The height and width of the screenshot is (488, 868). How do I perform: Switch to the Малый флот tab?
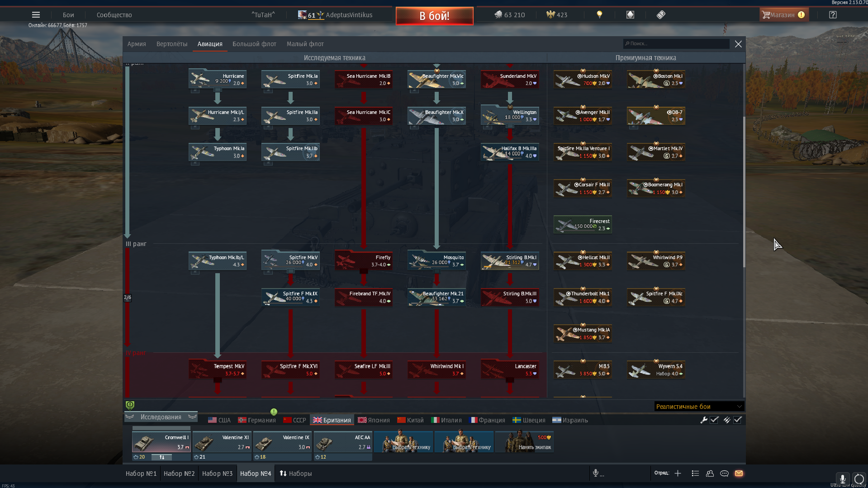click(x=305, y=44)
